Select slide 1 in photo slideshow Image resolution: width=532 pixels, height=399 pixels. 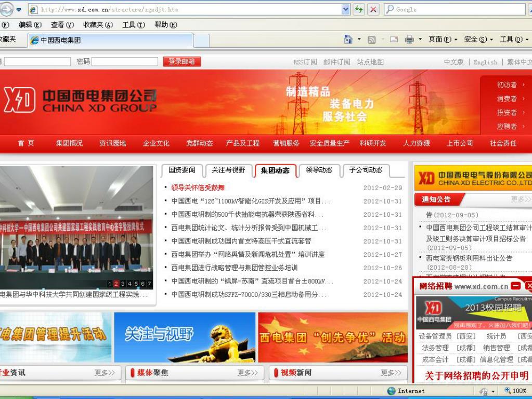click(110, 284)
